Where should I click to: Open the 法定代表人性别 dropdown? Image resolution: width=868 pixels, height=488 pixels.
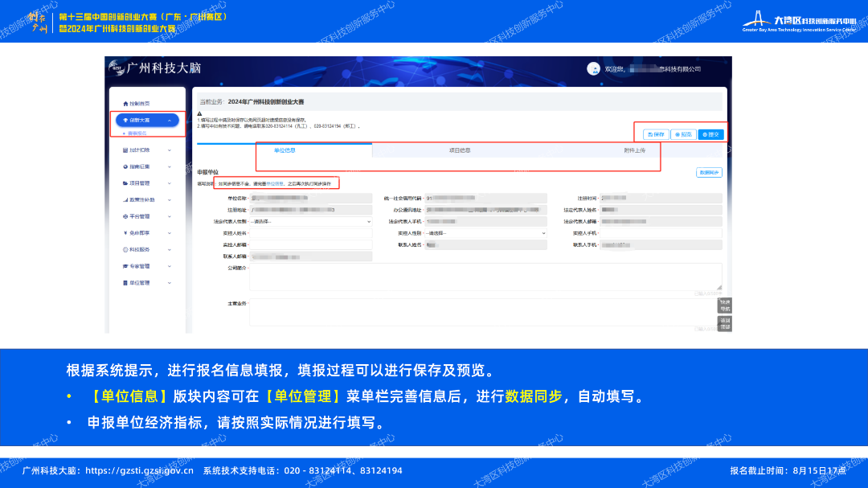pyautogui.click(x=310, y=222)
